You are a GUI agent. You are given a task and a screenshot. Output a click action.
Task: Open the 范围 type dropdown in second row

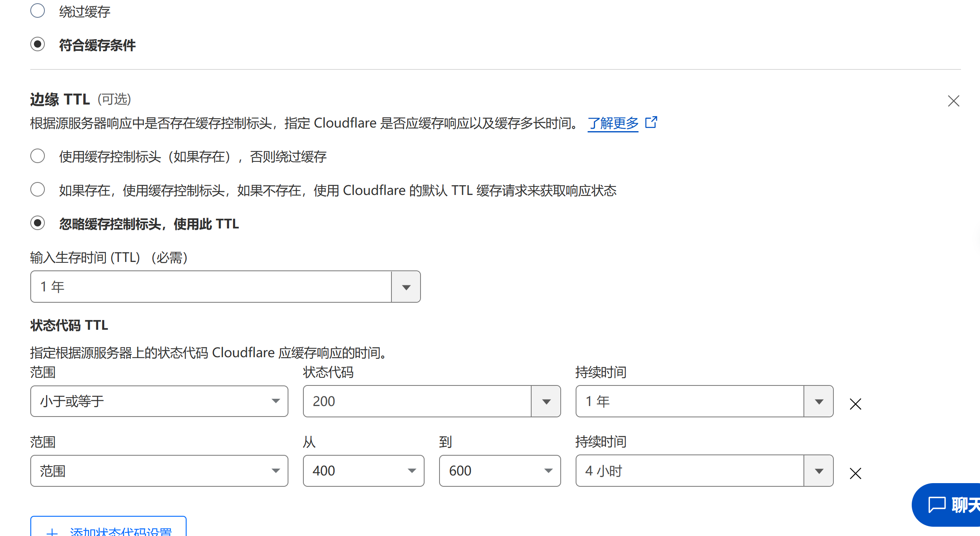click(159, 471)
